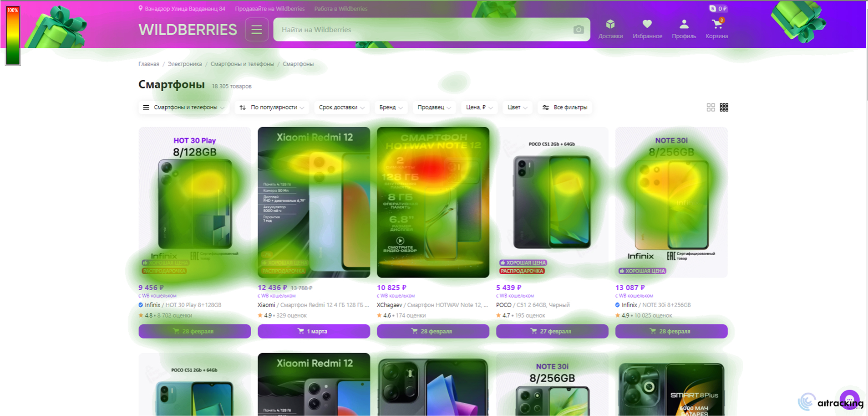Open the Доставки box icon
868x416 pixels.
click(x=610, y=24)
